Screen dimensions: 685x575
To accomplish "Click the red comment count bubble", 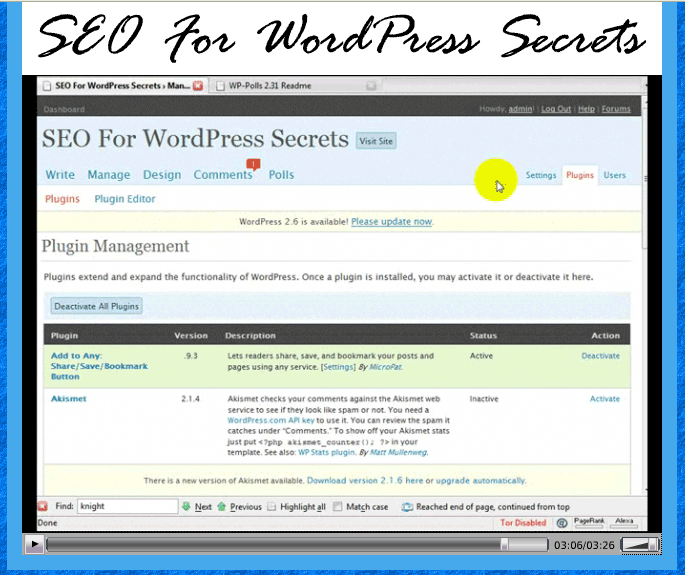I will 253,165.
